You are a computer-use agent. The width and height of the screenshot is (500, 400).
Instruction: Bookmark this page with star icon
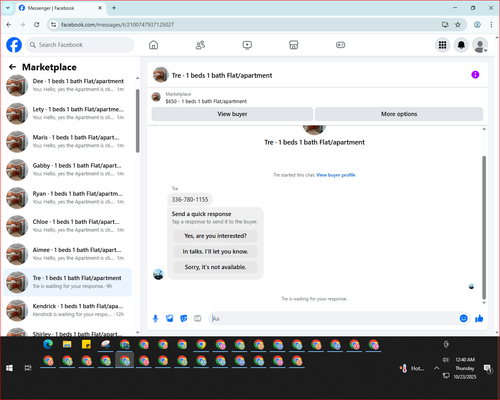(x=458, y=24)
